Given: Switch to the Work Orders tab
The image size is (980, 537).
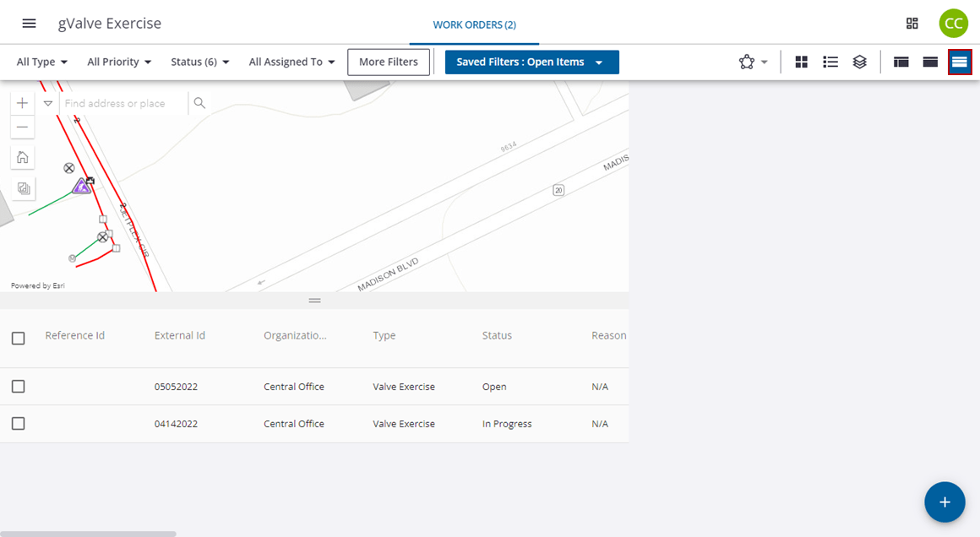Looking at the screenshot, I should pyautogui.click(x=474, y=25).
